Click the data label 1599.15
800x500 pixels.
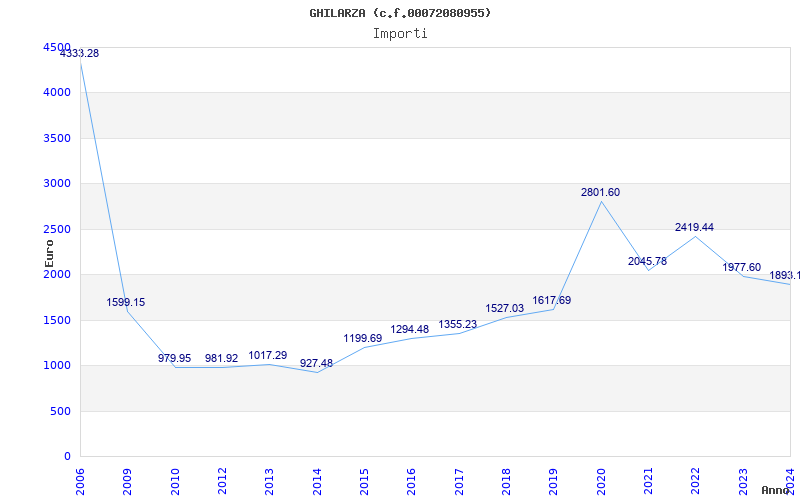[x=126, y=303]
